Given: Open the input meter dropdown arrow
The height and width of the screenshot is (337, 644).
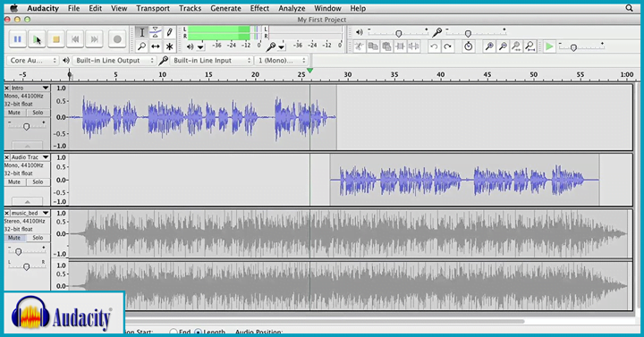Looking at the screenshot, I should 282,47.
